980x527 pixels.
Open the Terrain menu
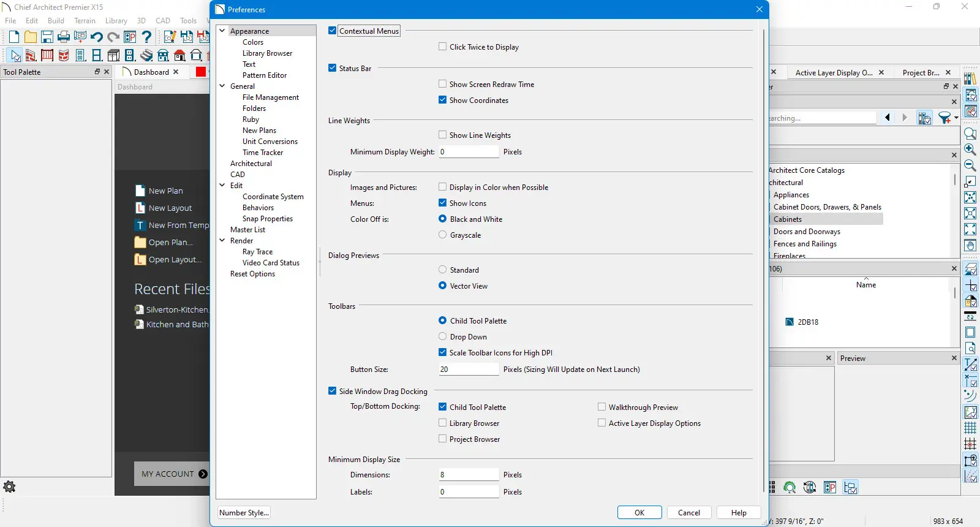(x=85, y=20)
